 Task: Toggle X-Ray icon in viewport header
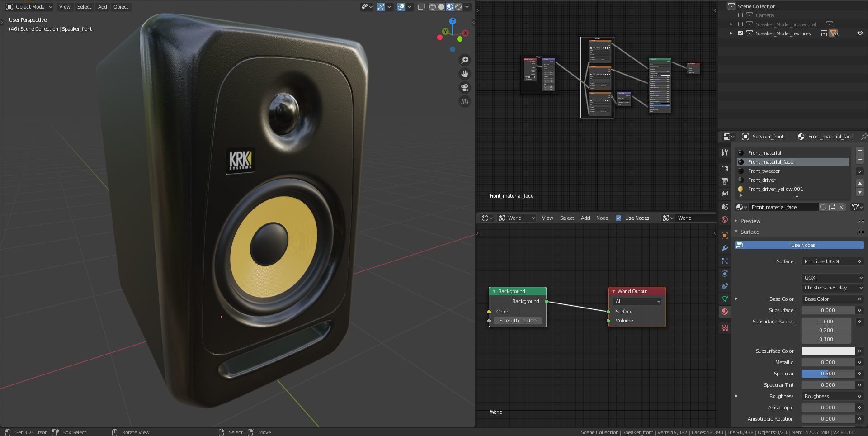coord(421,7)
